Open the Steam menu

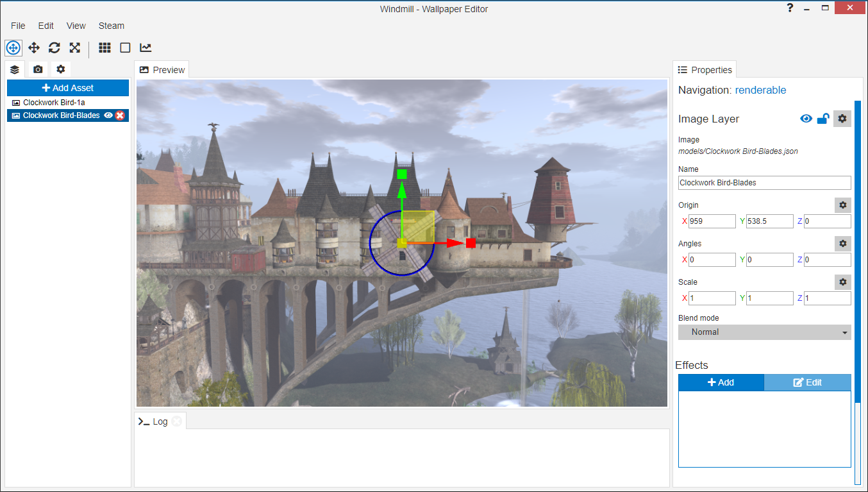pos(112,26)
